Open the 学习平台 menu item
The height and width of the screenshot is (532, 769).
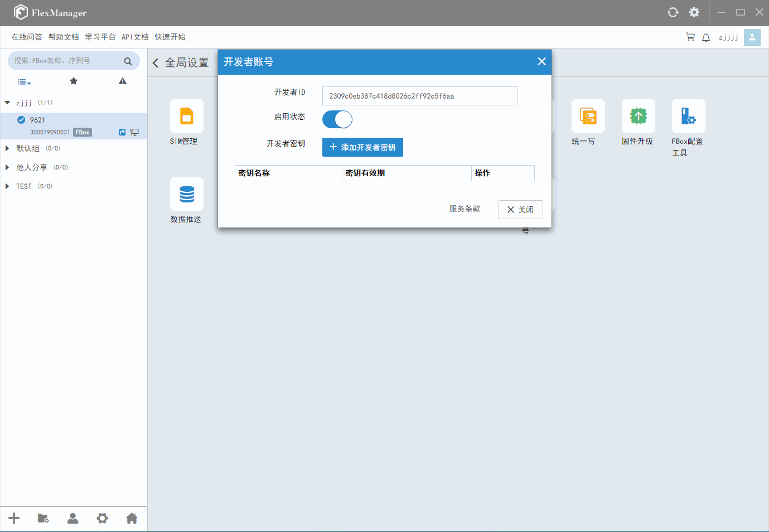click(100, 37)
